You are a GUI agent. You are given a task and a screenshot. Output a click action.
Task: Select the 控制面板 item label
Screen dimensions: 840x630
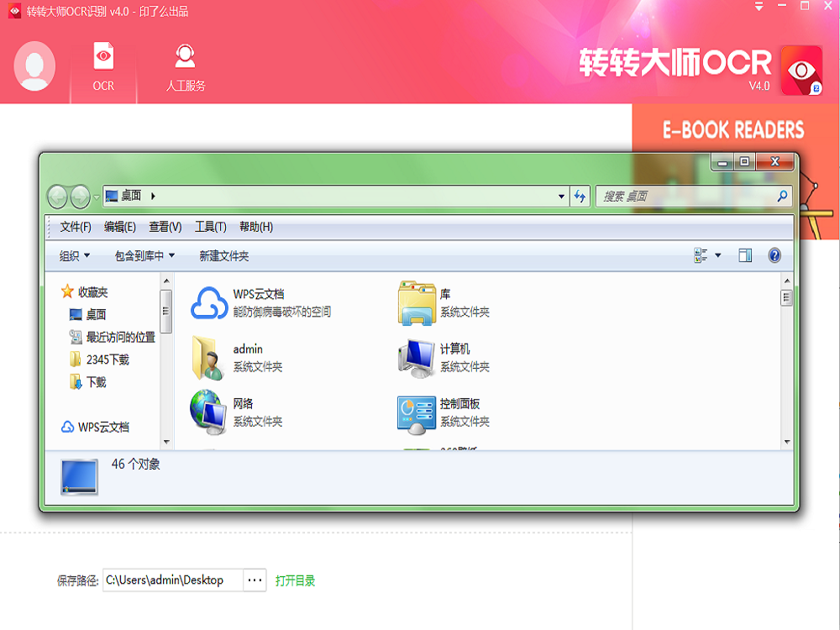click(459, 404)
